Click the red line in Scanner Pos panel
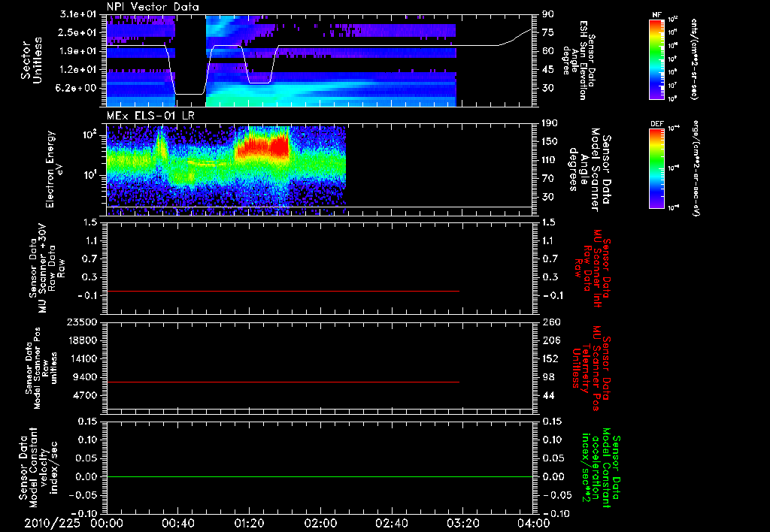 coord(283,382)
